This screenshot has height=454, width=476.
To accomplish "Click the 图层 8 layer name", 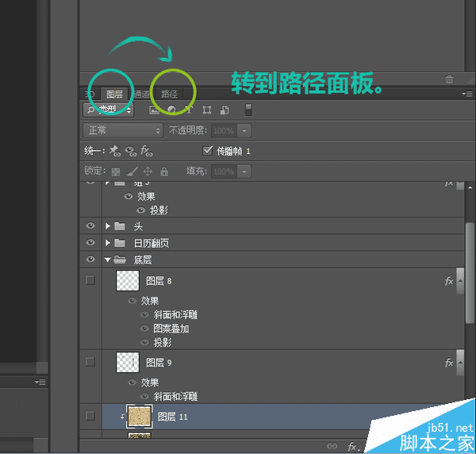I will point(159,281).
